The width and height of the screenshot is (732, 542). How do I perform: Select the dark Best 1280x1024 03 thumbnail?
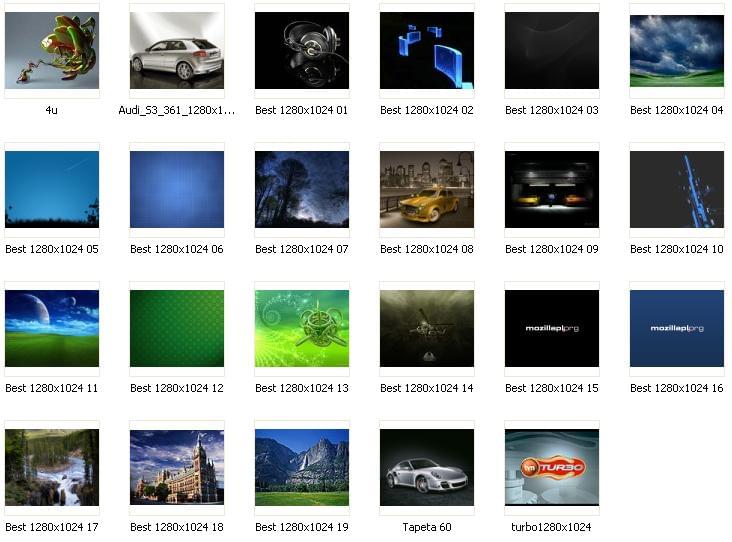pyautogui.click(x=552, y=50)
